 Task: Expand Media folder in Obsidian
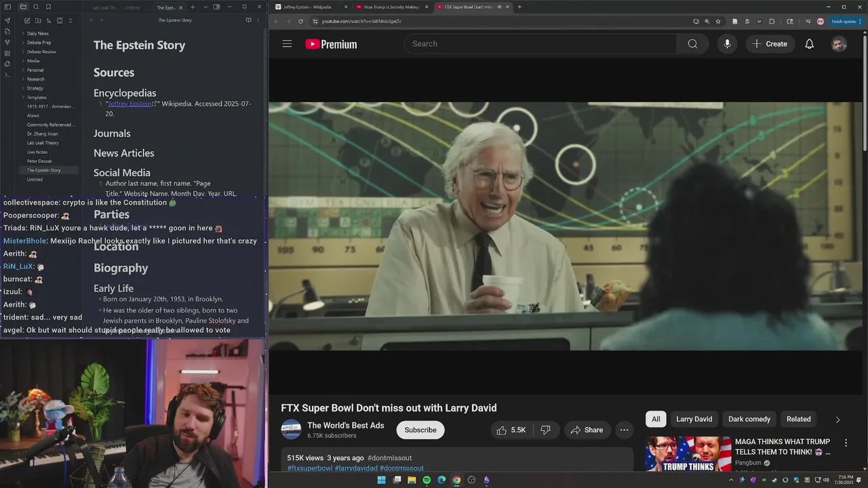click(33, 61)
